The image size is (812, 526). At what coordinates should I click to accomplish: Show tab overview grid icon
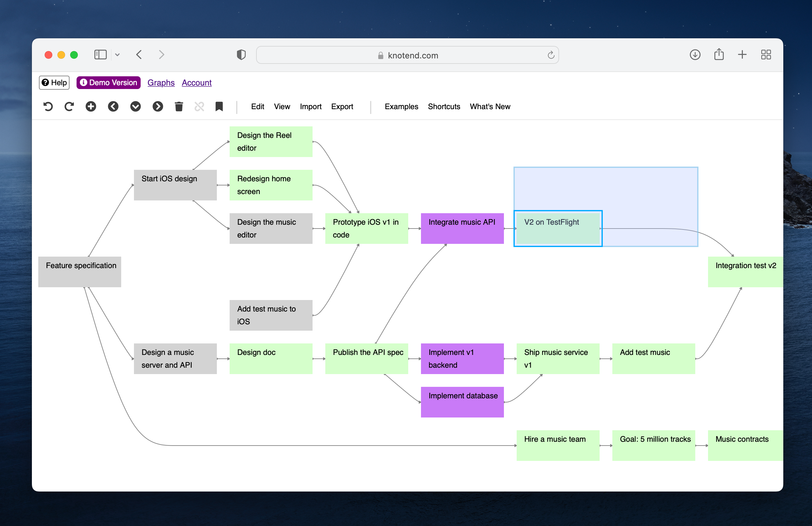(x=766, y=55)
